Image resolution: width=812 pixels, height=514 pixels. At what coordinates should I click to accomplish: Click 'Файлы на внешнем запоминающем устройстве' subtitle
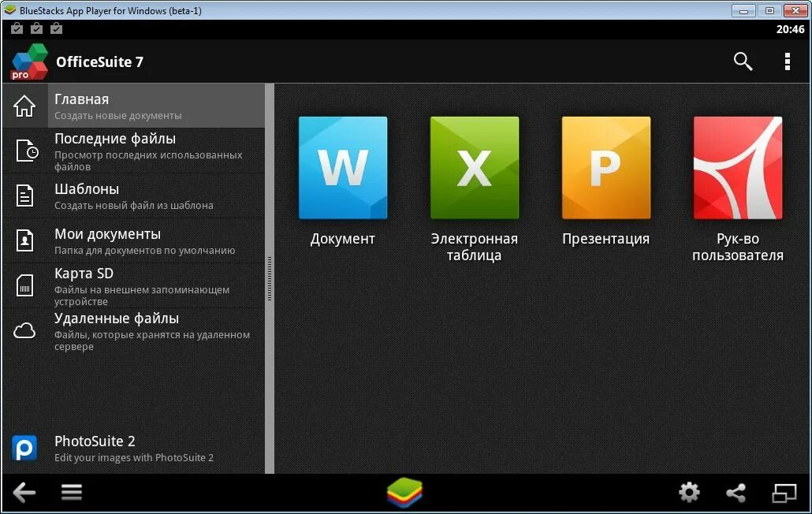(141, 296)
